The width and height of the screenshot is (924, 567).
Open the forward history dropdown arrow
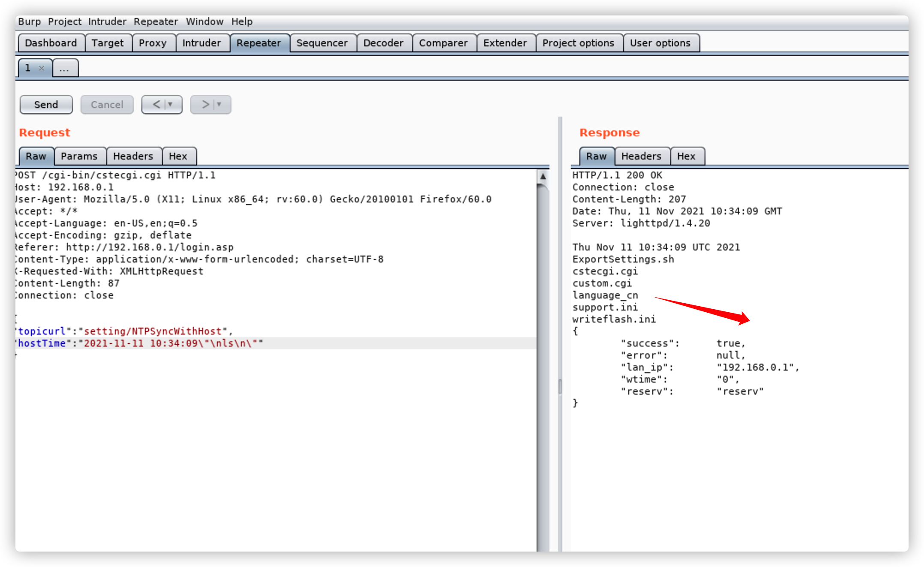coord(219,105)
